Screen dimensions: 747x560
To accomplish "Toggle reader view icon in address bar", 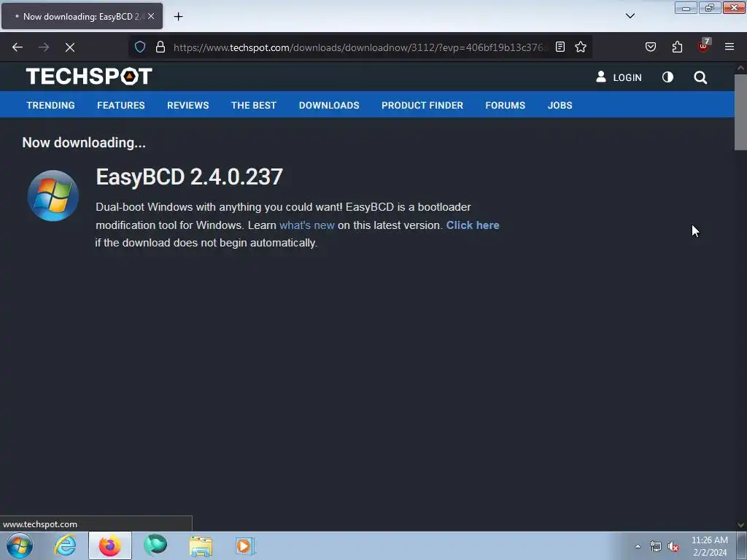I will pos(560,47).
